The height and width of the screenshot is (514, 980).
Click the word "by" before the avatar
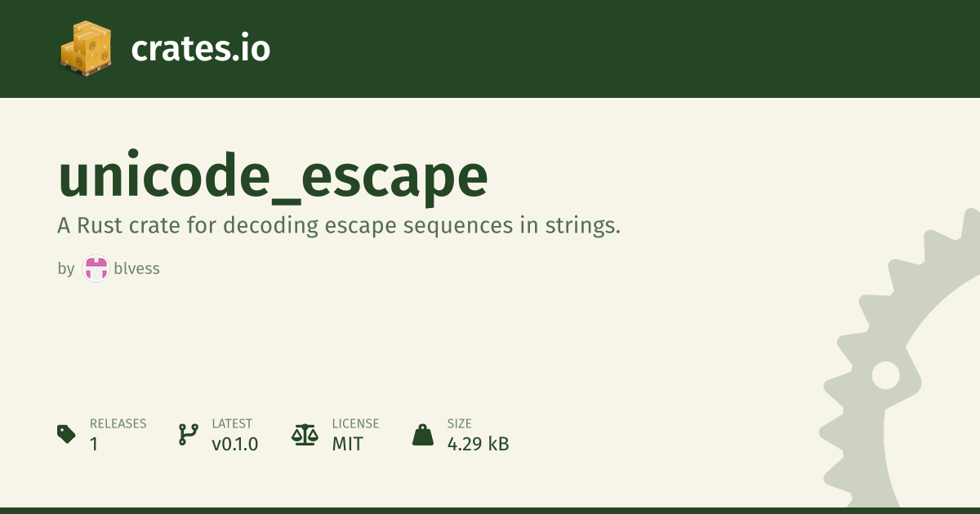pyautogui.click(x=66, y=269)
